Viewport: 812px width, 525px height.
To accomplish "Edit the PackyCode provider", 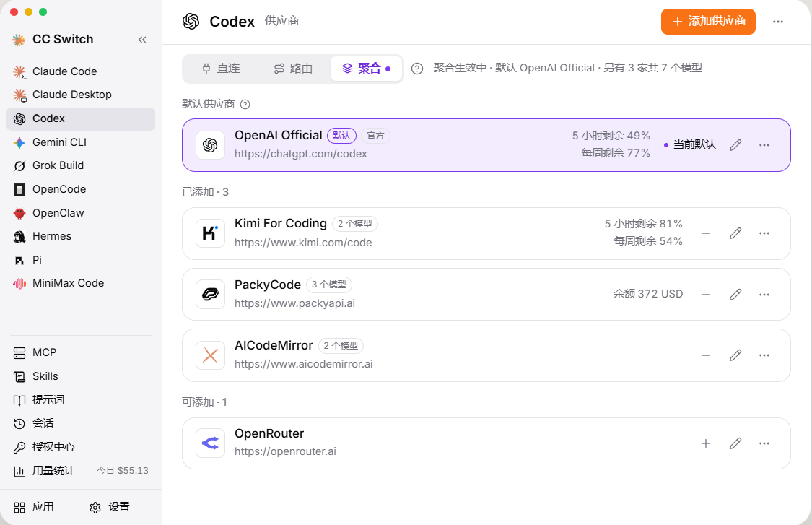I will 735,295.
